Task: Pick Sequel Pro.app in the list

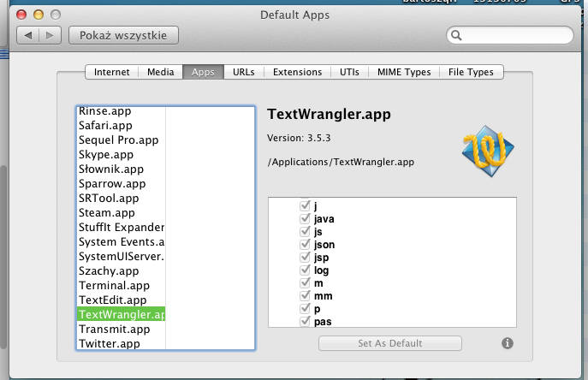Action: tap(118, 140)
